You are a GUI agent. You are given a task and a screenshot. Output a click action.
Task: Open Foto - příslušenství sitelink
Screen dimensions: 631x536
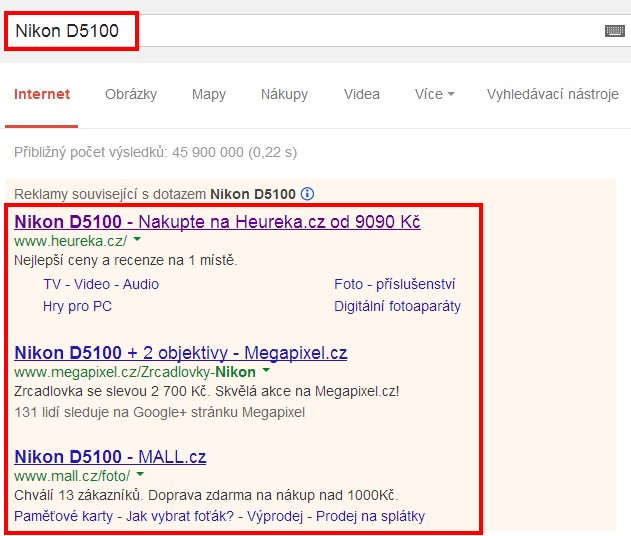[x=394, y=284]
